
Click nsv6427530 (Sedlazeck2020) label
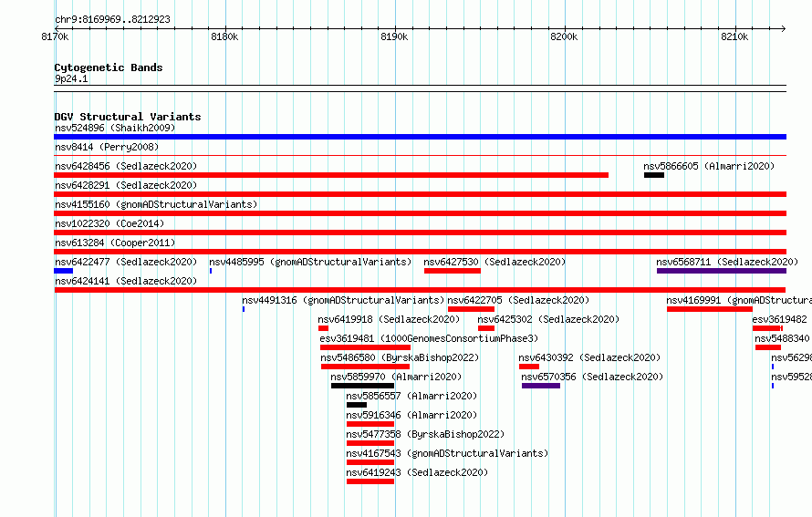[494, 262]
